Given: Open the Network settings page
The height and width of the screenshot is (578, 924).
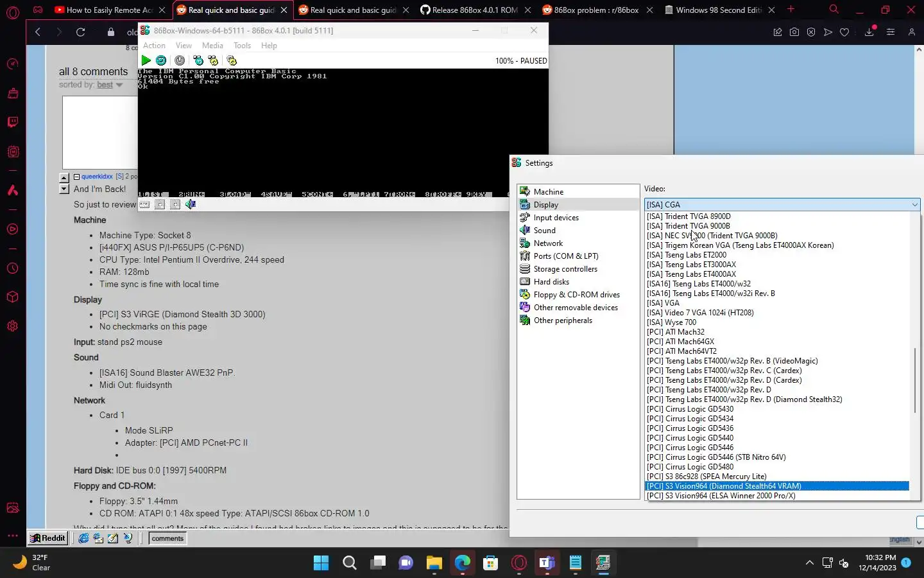Looking at the screenshot, I should tap(578, 243).
